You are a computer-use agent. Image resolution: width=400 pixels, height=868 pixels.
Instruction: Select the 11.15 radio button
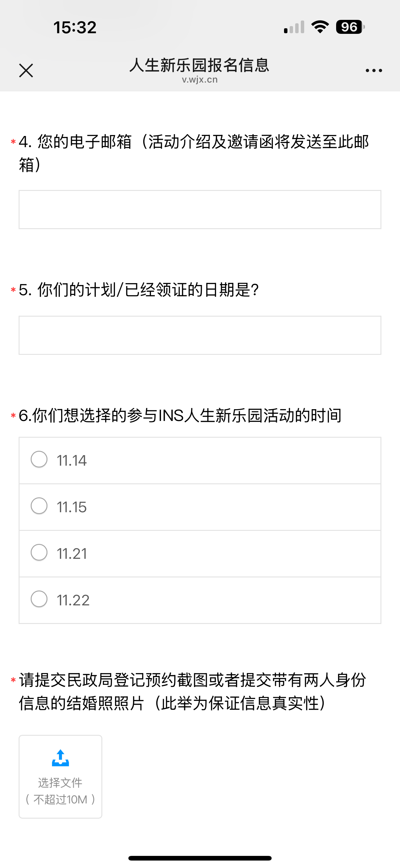(39, 506)
